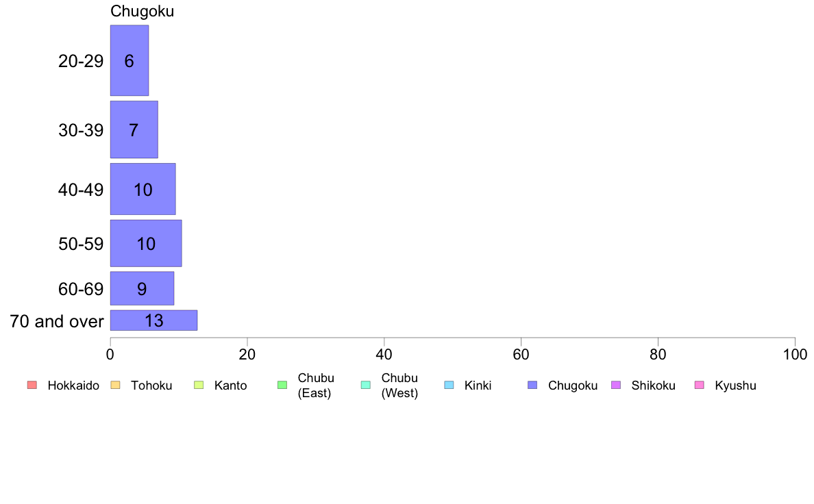Image resolution: width=814 pixels, height=504 pixels.
Task: Click the Hokkaido red legend swatch
Action: pyautogui.click(x=32, y=385)
